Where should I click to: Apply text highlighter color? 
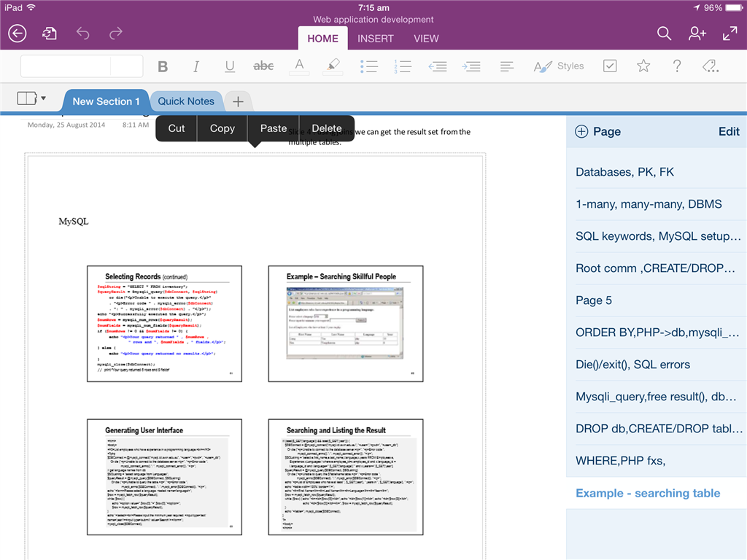(333, 66)
